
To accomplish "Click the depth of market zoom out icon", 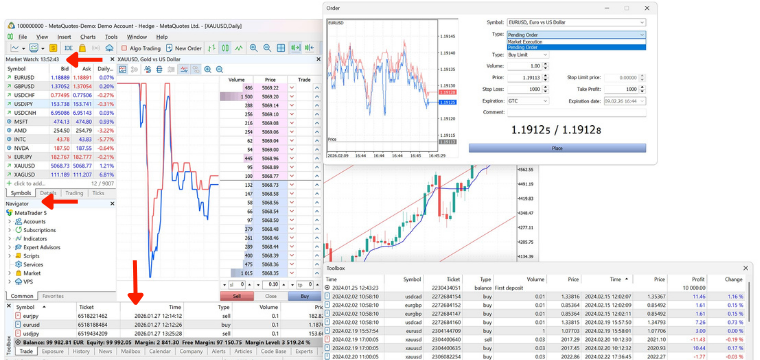I will click(x=219, y=69).
